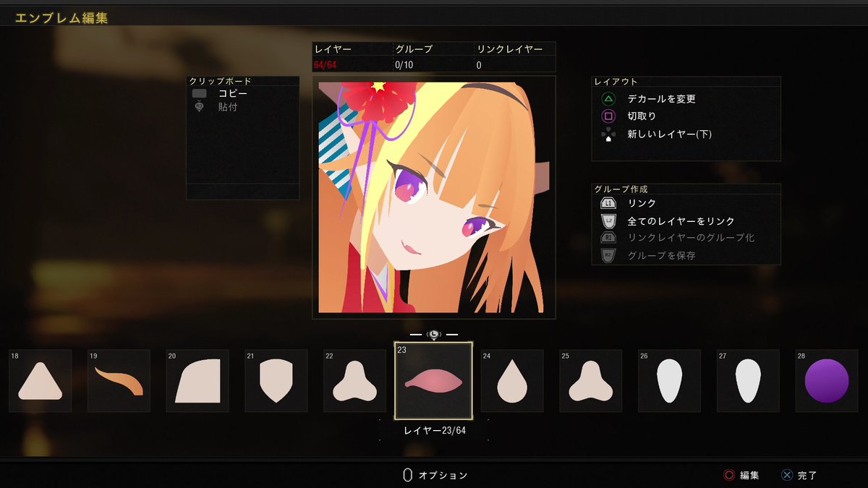
Task: Choose リンクレイヤーのグループ化 option
Action: 691,238
